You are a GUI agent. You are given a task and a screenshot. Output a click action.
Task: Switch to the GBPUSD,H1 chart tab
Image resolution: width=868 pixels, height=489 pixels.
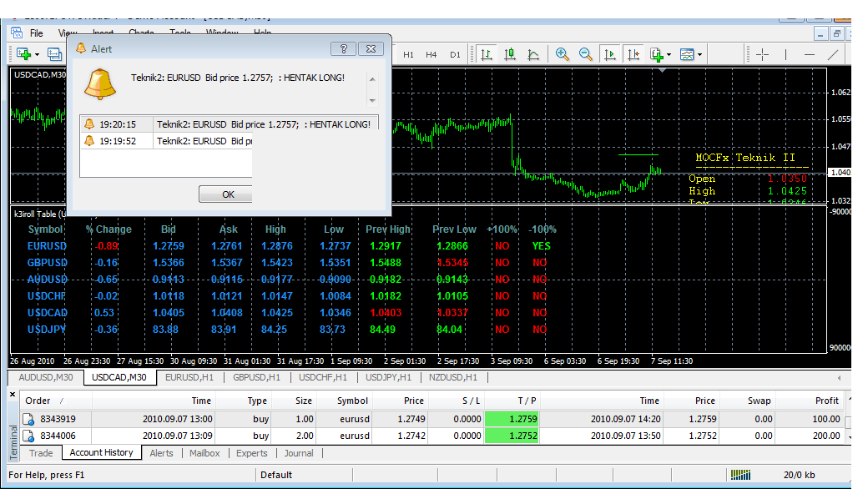[x=257, y=377]
